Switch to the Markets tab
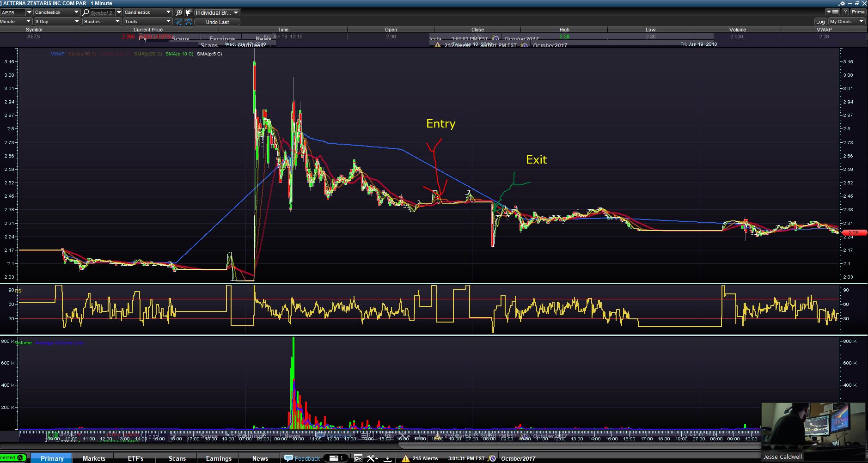868x463 pixels. pyautogui.click(x=94, y=458)
